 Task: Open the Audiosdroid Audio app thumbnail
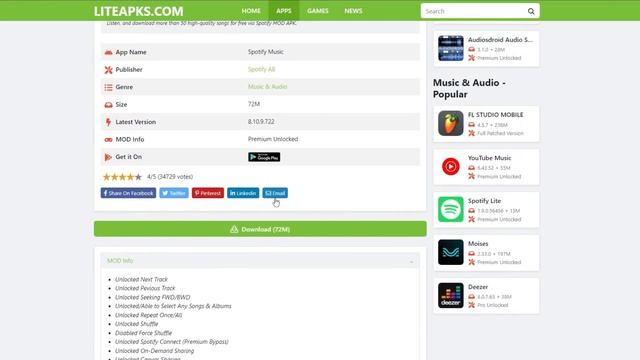click(x=451, y=48)
